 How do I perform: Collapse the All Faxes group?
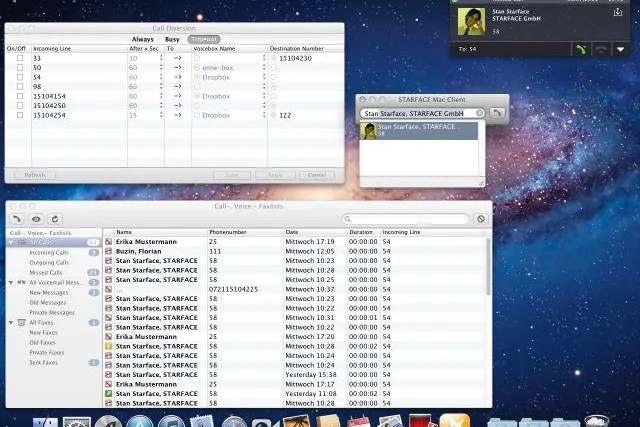(x=11, y=322)
